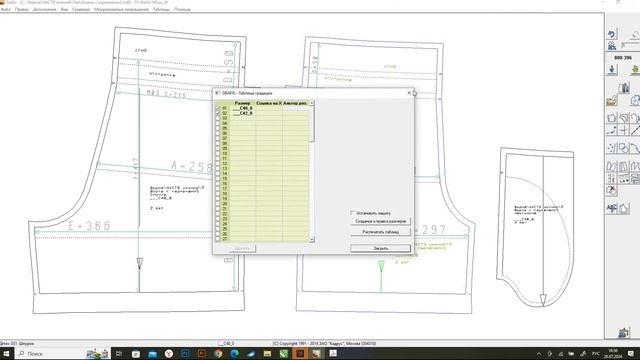Click the icon at the toolbar's bottom corner
640x360 pixels.
623,333
